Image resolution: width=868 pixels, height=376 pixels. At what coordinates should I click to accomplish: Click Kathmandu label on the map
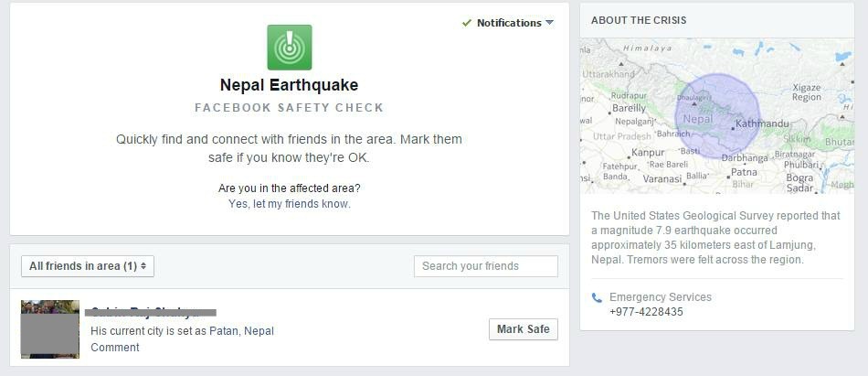[762, 124]
